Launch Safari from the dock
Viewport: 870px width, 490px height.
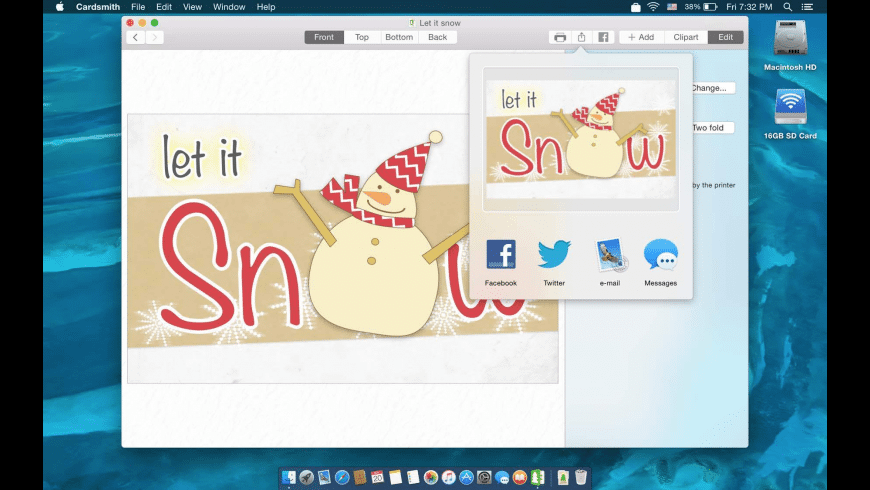(x=342, y=477)
